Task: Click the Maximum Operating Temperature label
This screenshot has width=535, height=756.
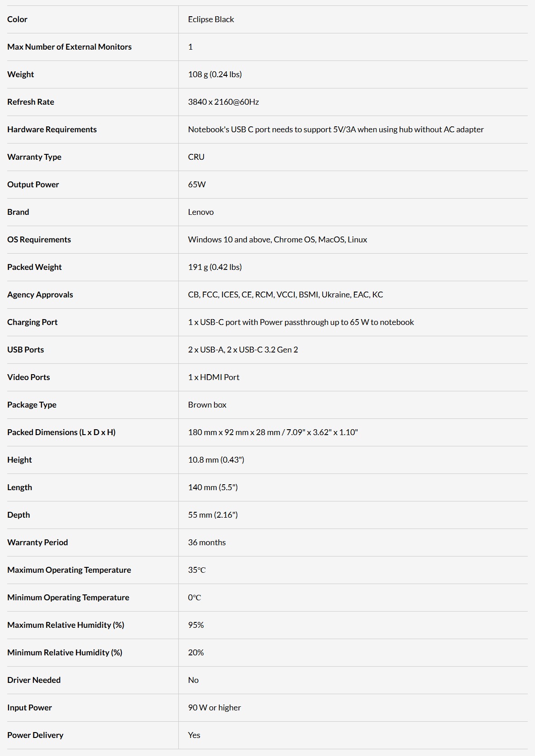Action: 69,570
